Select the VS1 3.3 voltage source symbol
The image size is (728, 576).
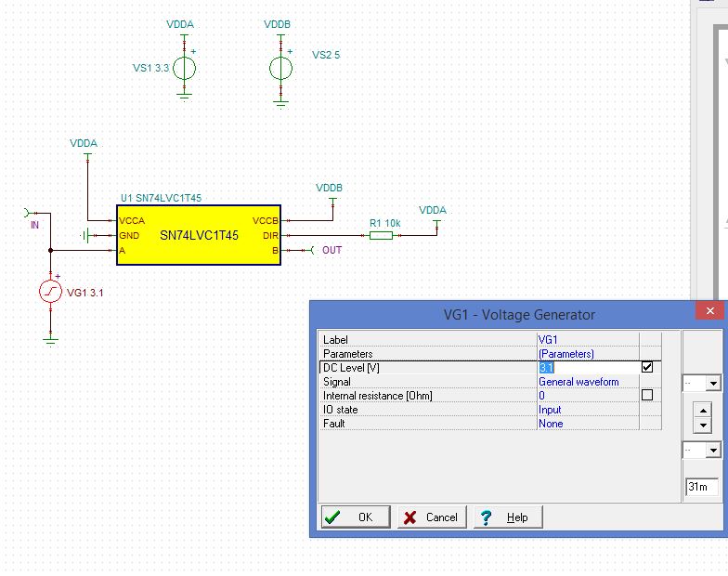[184, 69]
